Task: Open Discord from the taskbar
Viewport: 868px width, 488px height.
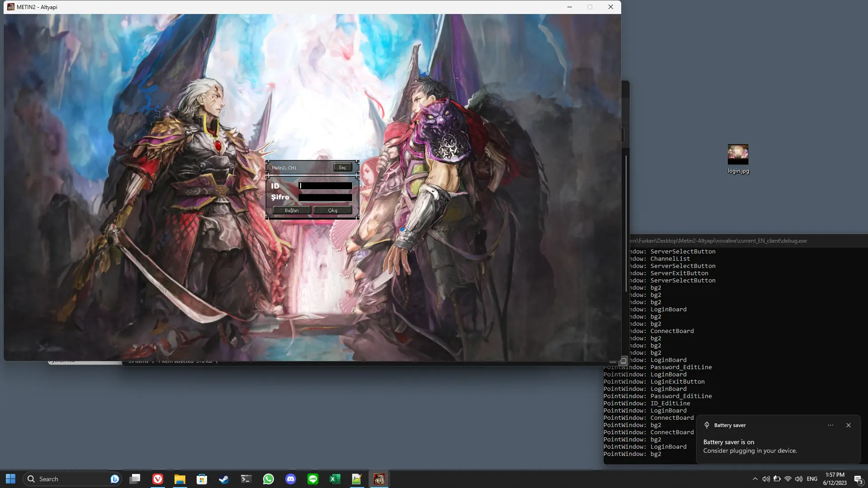Action: point(291,479)
